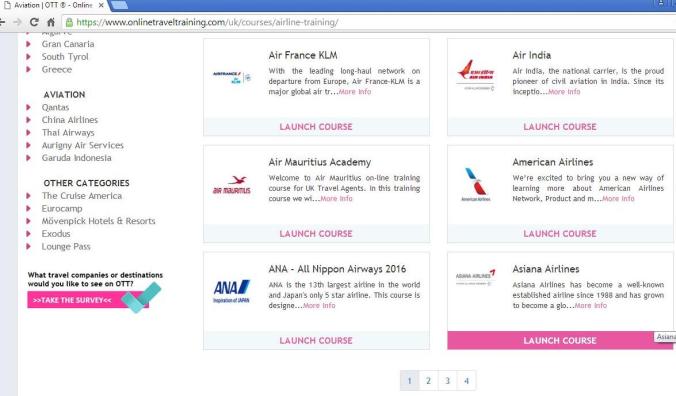This screenshot has width=676, height=396.
Task: Open Lounge Pass under Other Categories
Action: pyautogui.click(x=66, y=246)
